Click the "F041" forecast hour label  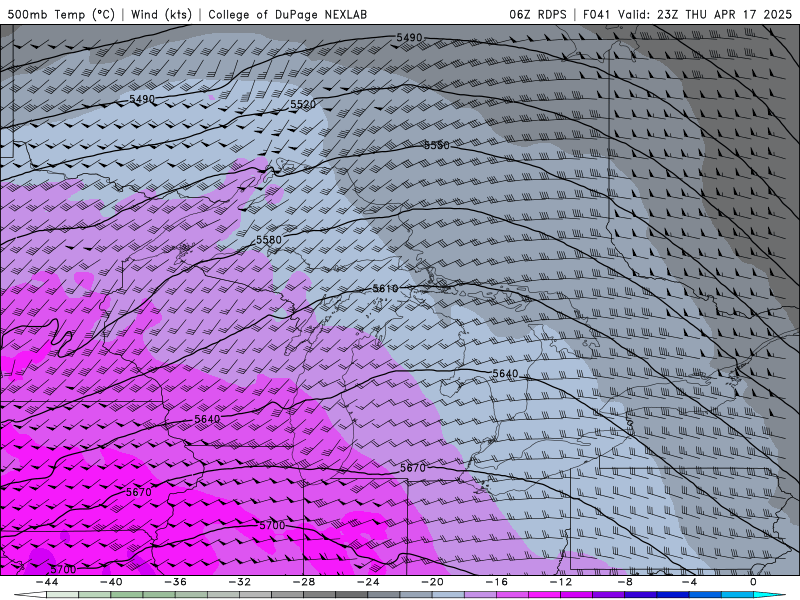coord(596,14)
